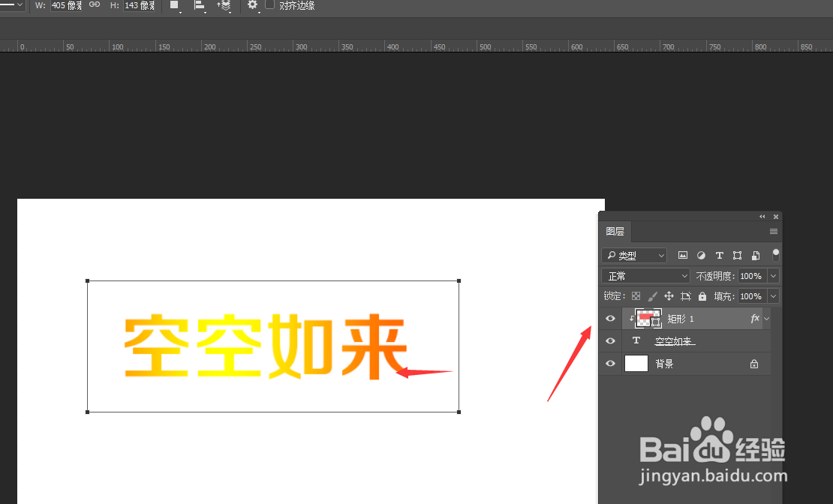Viewport: 833px width, 504px height.
Task: Enable the 对齐边缘 checkbox
Action: coord(272,5)
